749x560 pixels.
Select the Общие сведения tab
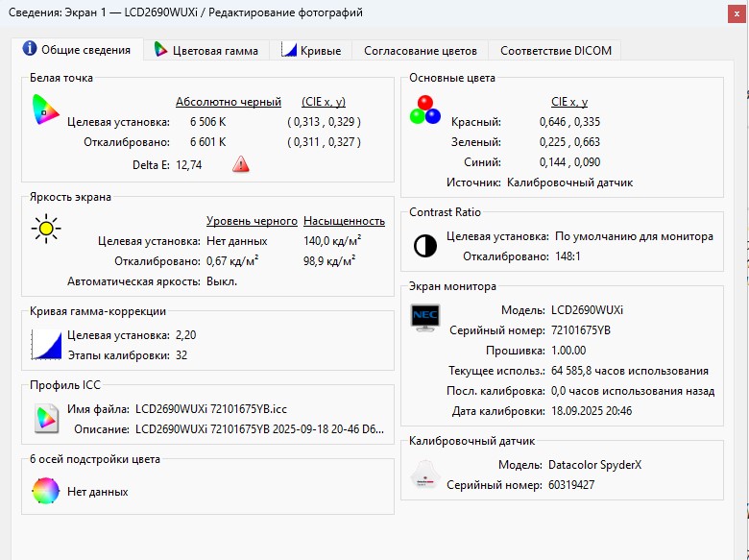point(77,50)
